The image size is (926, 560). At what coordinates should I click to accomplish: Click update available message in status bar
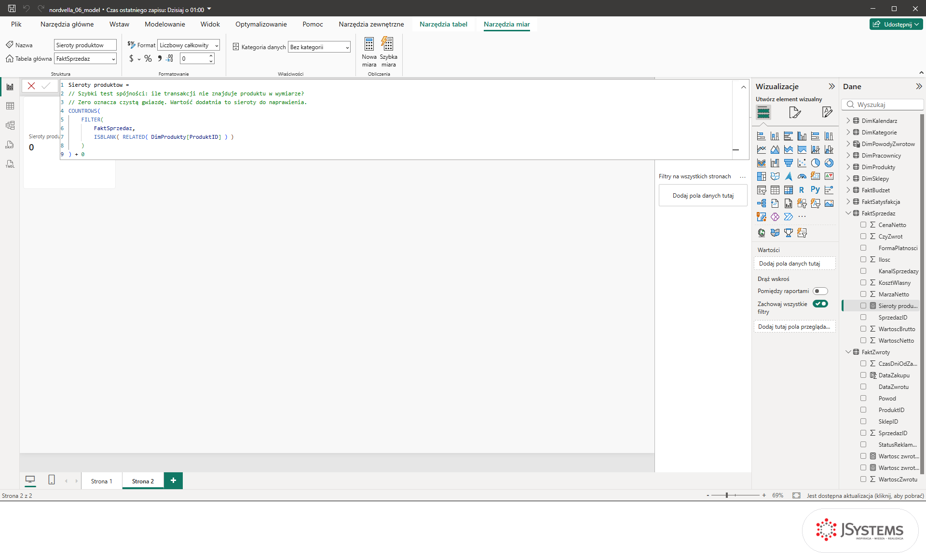click(x=865, y=495)
